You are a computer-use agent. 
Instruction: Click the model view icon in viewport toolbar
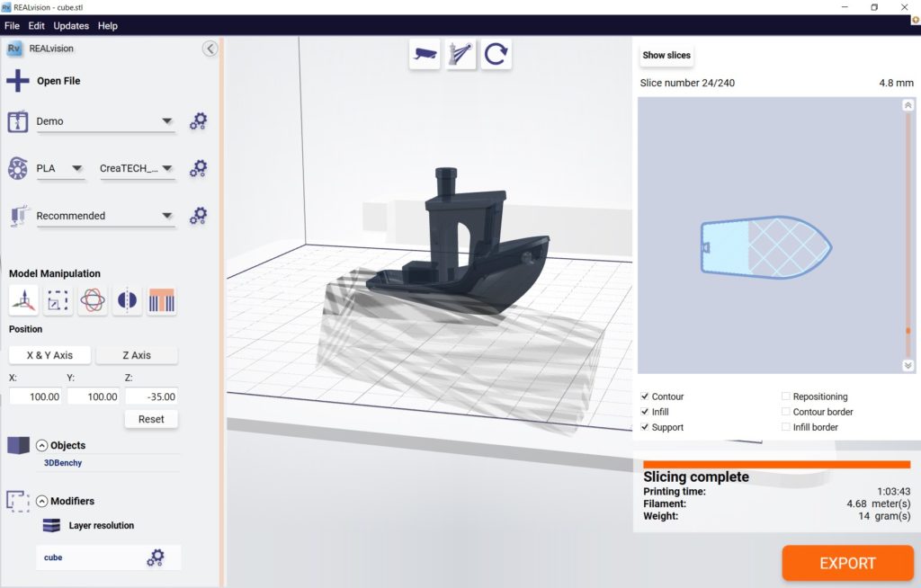[460, 54]
